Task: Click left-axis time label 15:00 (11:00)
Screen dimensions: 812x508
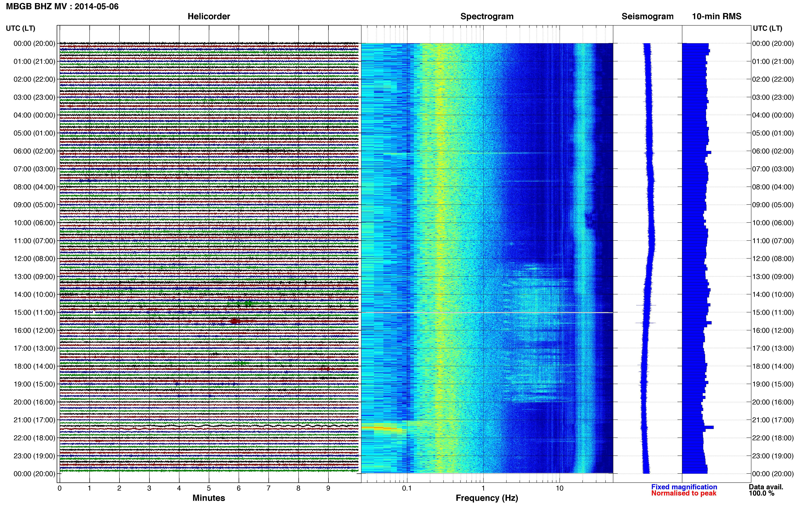Action: tap(34, 312)
